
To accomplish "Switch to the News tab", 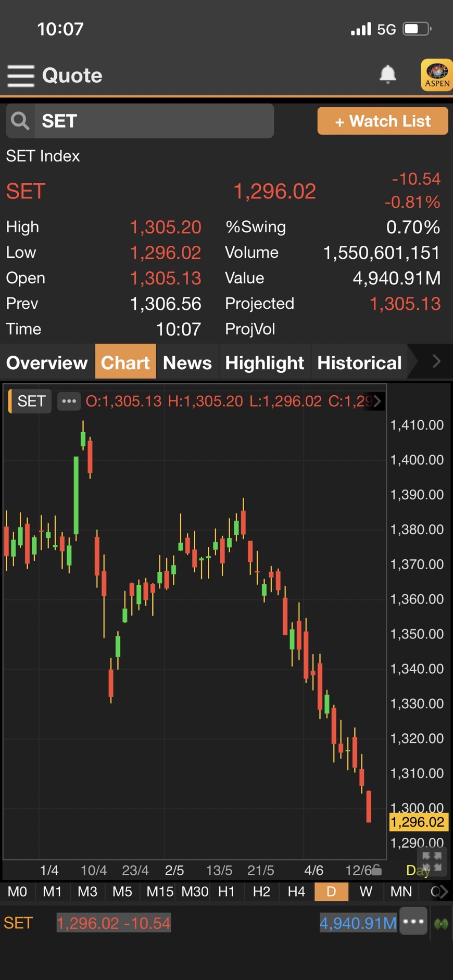I will point(187,362).
